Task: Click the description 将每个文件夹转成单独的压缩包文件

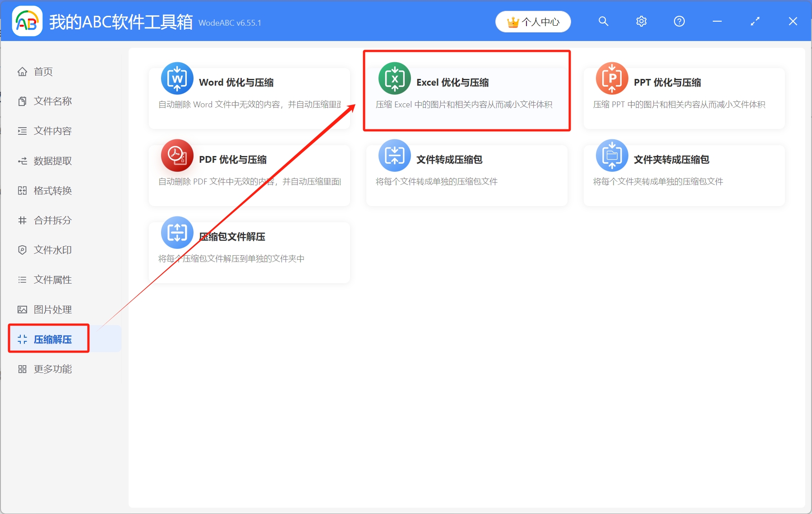Action: (x=658, y=182)
